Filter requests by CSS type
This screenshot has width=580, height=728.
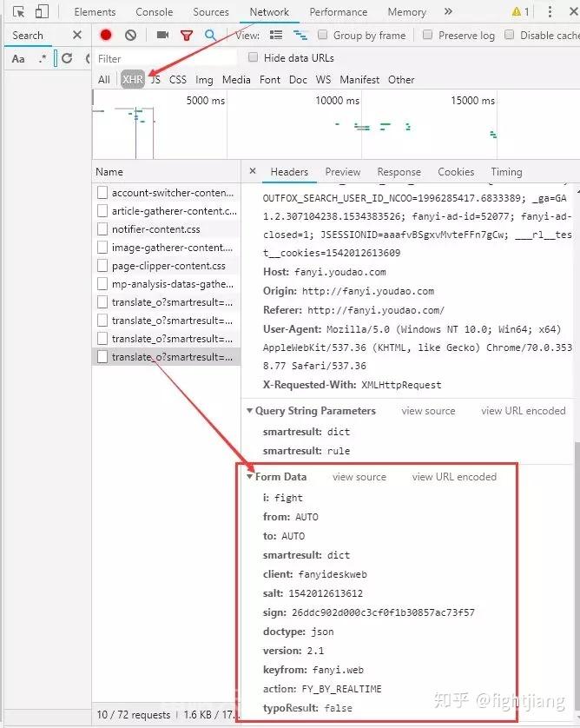tap(178, 79)
